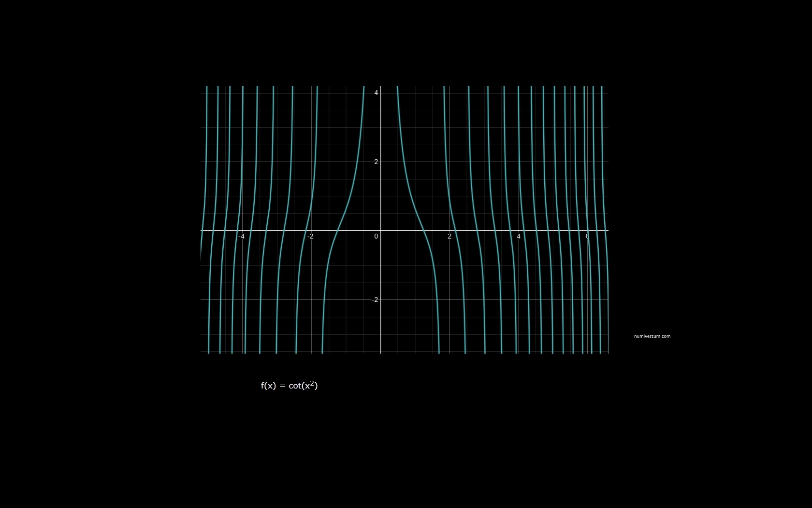The width and height of the screenshot is (812, 508).
Task: Click the word cot in the formula
Action: point(294,386)
